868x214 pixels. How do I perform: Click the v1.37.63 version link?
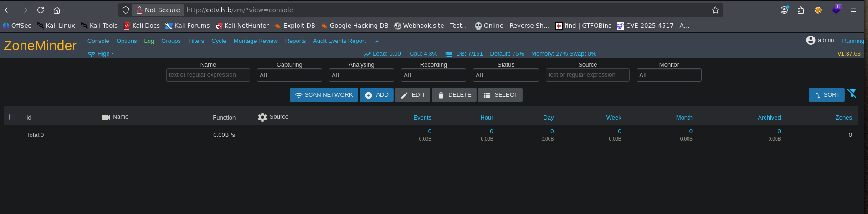pos(849,54)
